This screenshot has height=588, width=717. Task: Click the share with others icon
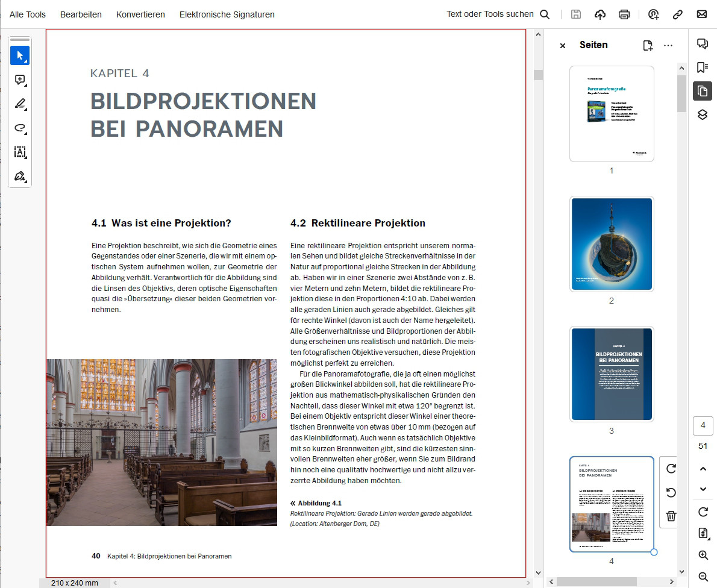(654, 14)
